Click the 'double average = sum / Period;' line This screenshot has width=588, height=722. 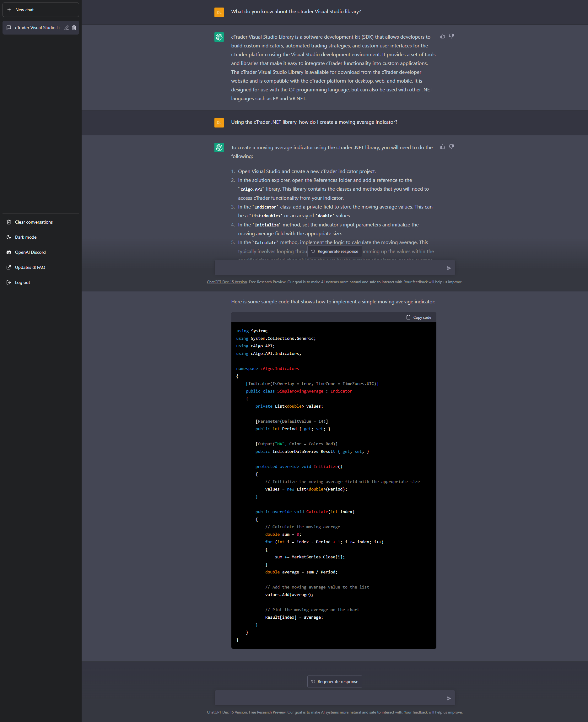click(x=301, y=572)
